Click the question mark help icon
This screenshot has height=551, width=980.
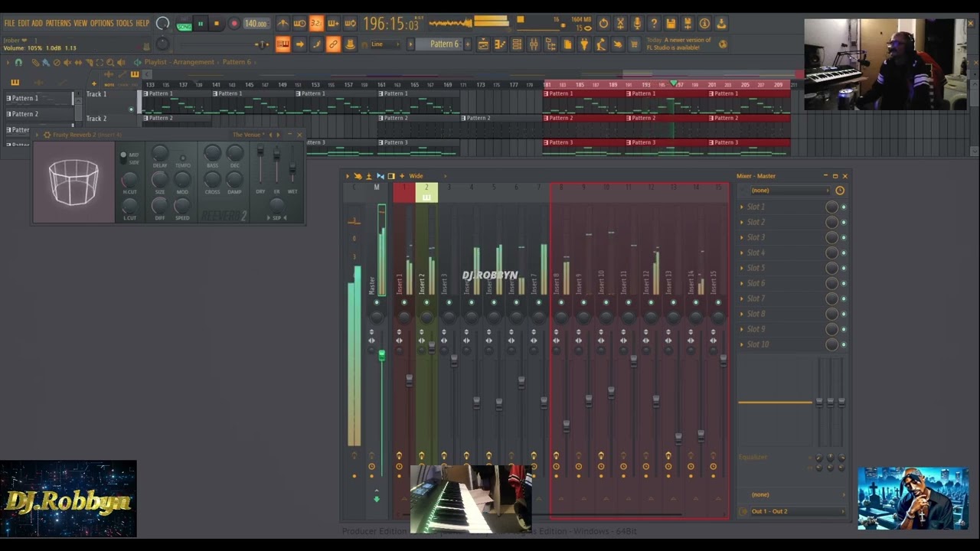point(654,24)
